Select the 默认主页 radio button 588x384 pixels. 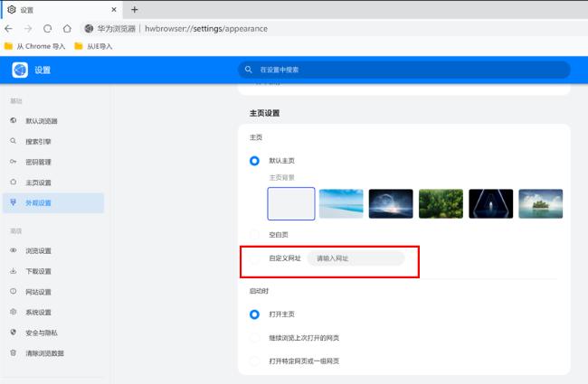(x=255, y=160)
